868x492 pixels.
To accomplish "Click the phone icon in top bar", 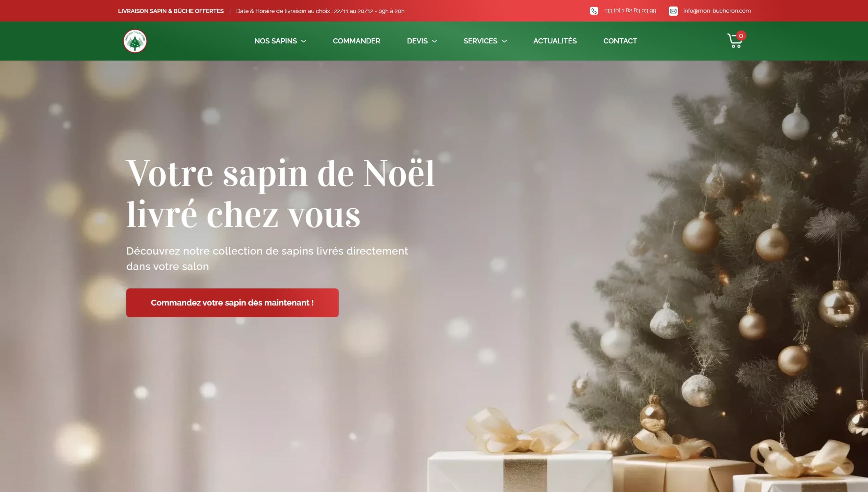I will (594, 11).
